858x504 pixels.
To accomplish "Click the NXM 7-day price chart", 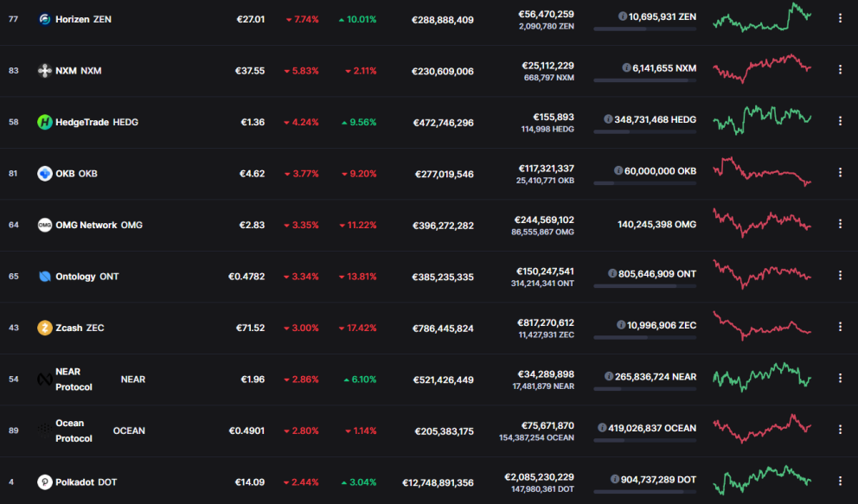I will pyautogui.click(x=762, y=68).
